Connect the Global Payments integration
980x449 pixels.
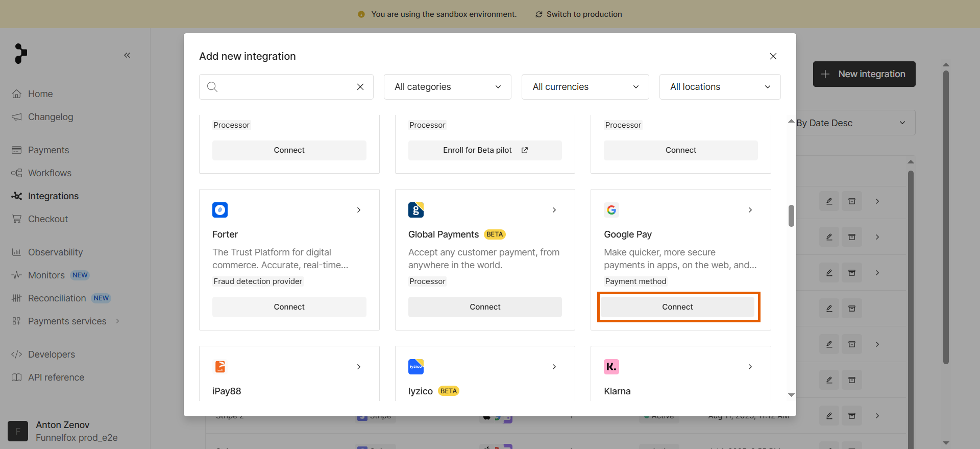click(485, 307)
